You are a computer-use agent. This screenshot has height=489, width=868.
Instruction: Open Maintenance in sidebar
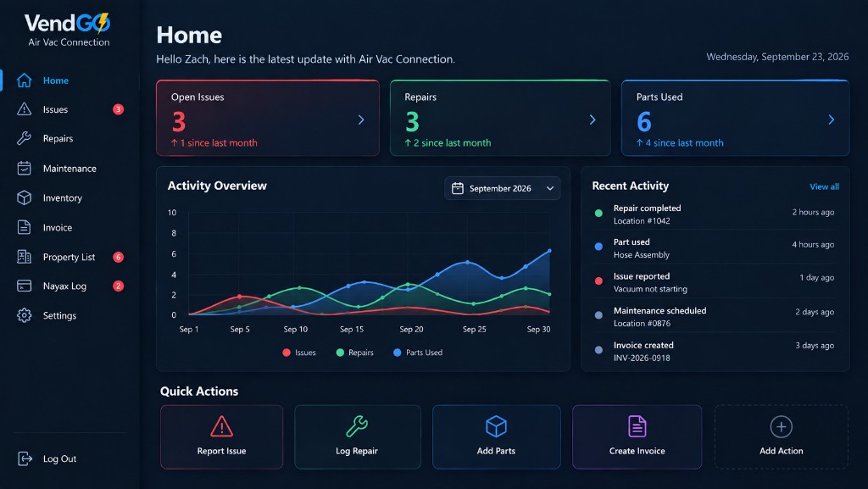[x=70, y=168]
